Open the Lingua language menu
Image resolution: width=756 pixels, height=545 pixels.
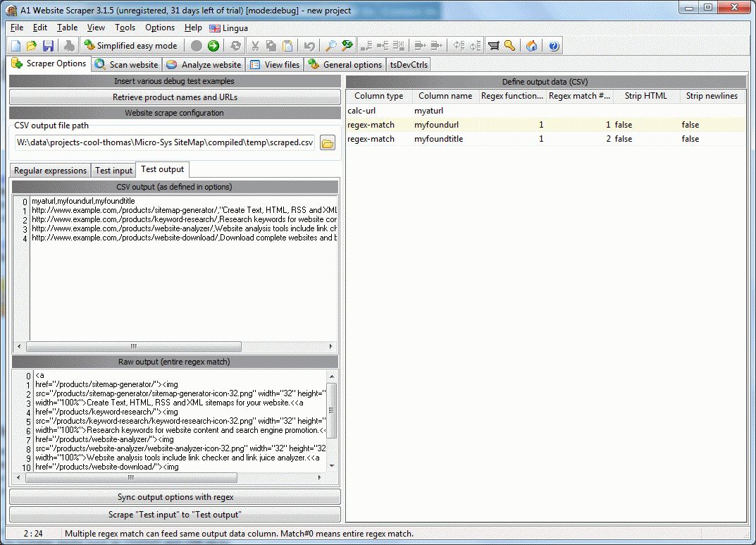229,28
